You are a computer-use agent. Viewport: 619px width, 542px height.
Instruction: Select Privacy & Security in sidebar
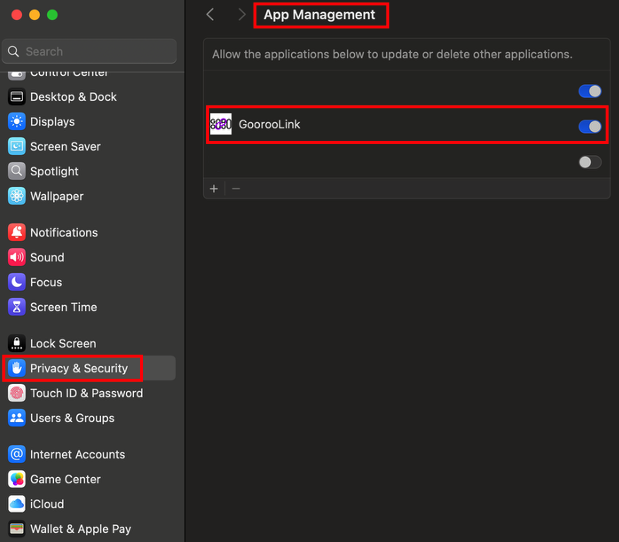[89, 368]
